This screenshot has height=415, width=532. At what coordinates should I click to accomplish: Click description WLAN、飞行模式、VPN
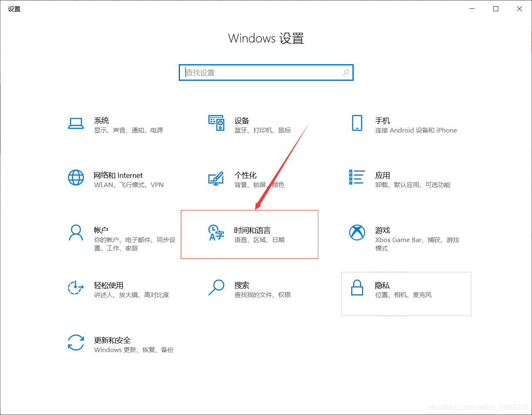coord(129,185)
